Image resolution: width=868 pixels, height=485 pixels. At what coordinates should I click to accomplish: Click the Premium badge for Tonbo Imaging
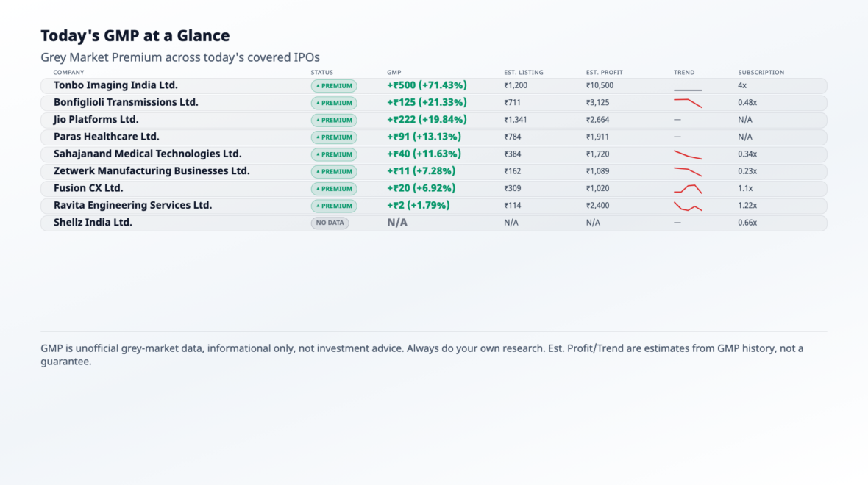click(334, 86)
